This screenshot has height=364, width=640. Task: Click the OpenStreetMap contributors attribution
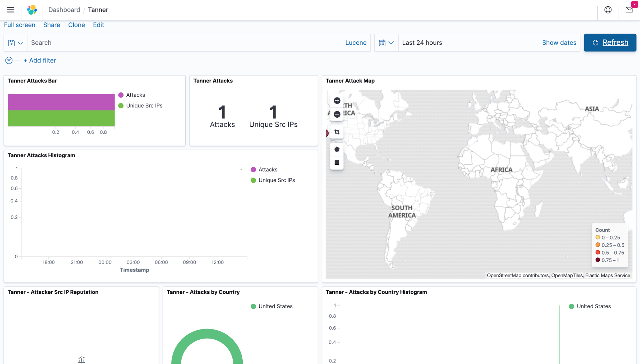pyautogui.click(x=518, y=275)
